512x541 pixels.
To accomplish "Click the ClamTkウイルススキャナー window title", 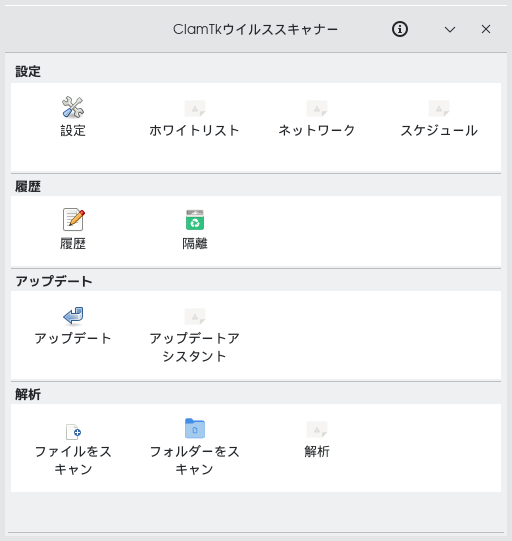I will coord(255,29).
